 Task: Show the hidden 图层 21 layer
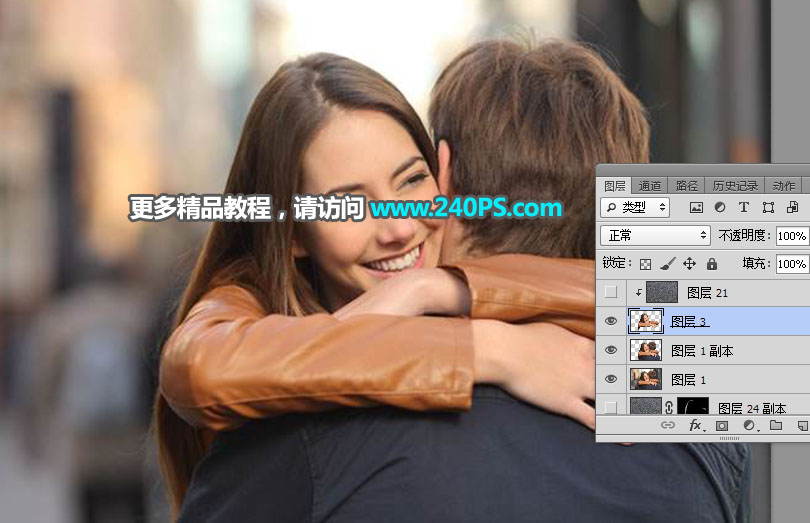point(611,293)
